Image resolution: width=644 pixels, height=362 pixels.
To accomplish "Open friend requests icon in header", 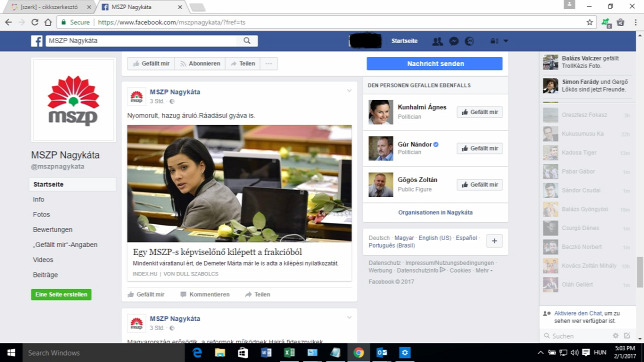I will click(x=437, y=41).
